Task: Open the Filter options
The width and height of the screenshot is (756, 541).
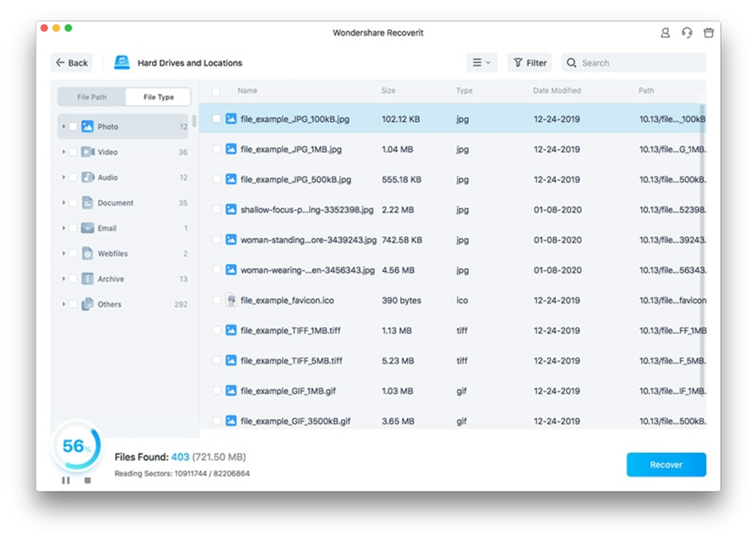Action: [529, 63]
